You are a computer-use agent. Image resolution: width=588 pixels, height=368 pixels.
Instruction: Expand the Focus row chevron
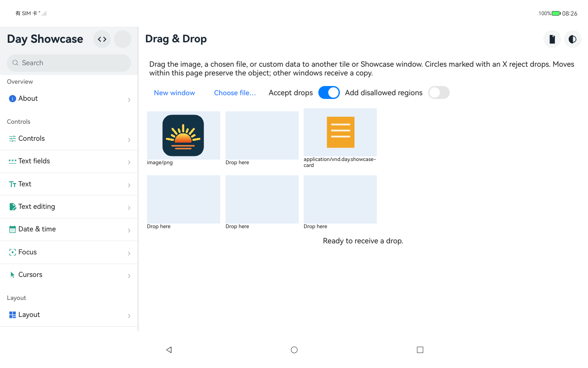click(x=129, y=253)
